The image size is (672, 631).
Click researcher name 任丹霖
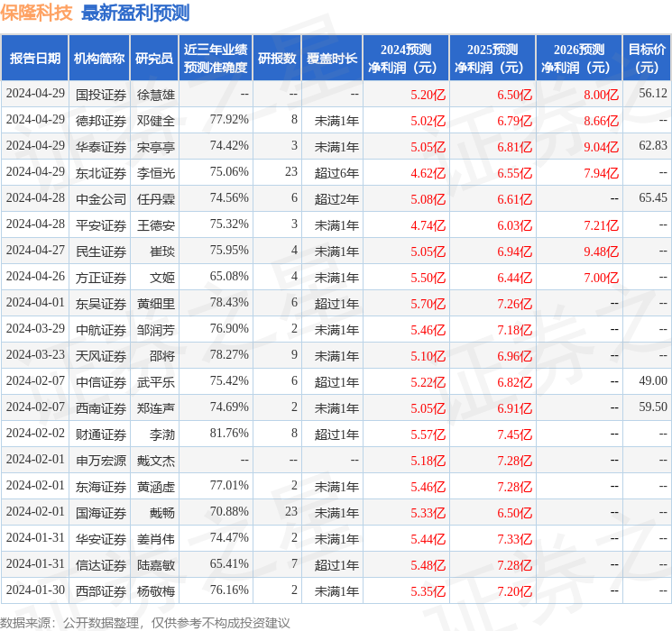coord(155,199)
